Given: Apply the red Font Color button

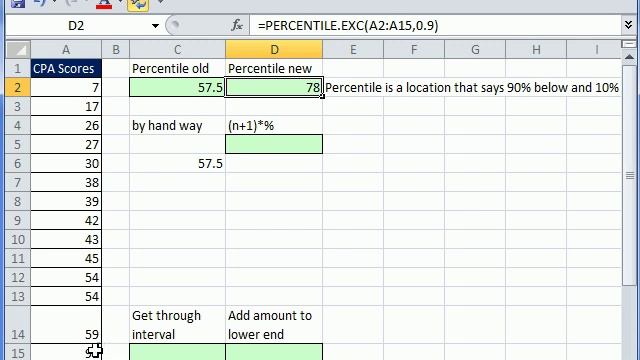Looking at the screenshot, I should pyautogui.click(x=104, y=4).
